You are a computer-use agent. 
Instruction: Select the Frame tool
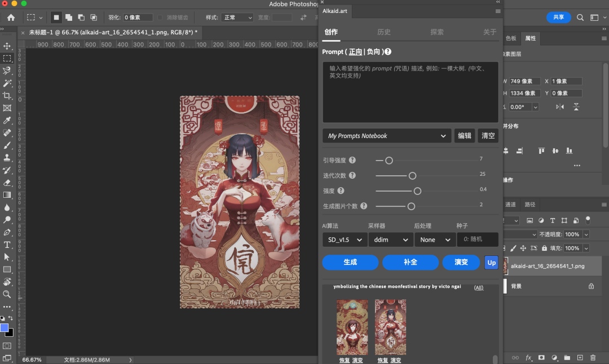[7, 108]
